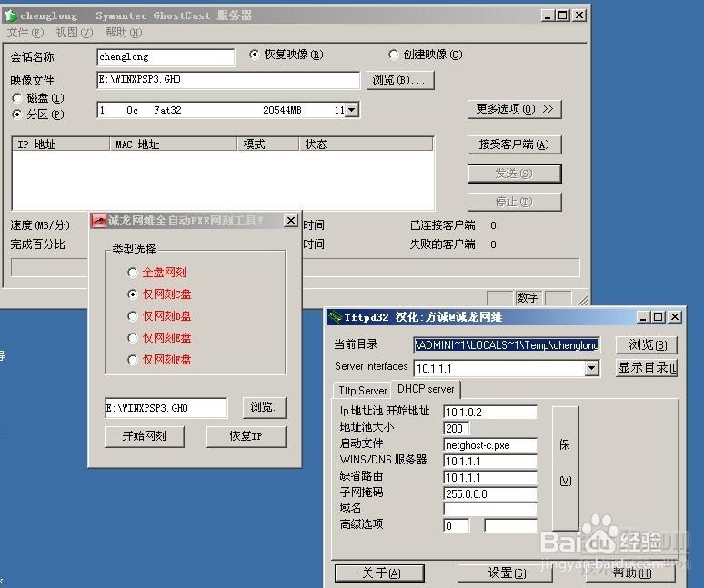Screen dimensions: 704x588
Task: Click the 接受客户端 (A) button
Action: pos(514,145)
